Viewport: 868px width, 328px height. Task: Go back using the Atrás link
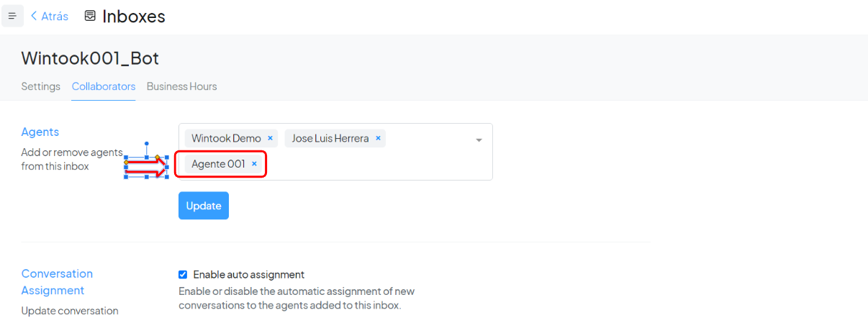[49, 16]
